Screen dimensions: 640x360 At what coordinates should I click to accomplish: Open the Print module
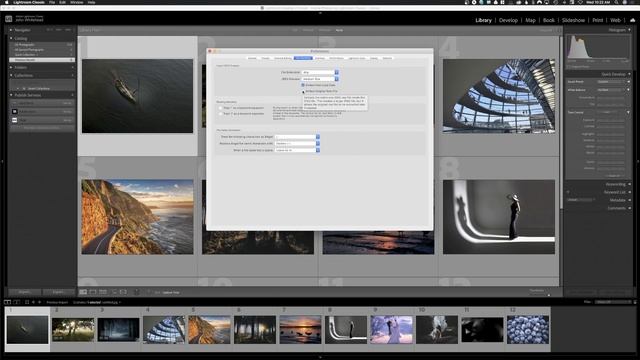click(x=598, y=20)
